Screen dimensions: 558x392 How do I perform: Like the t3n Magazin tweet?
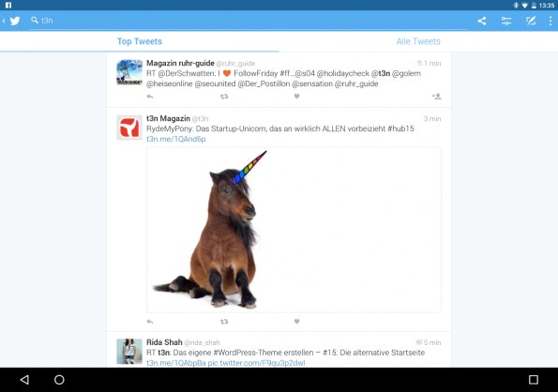coord(296,322)
